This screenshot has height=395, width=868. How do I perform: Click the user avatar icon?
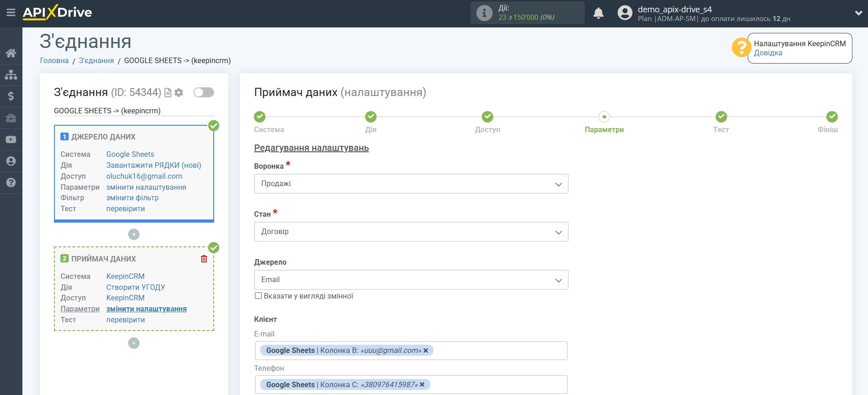[625, 13]
